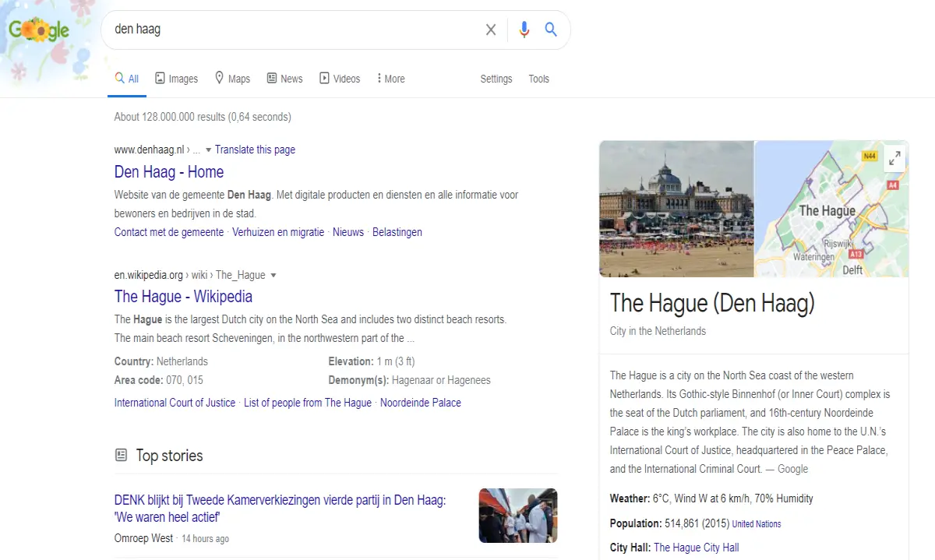The width and height of the screenshot is (935, 560).
Task: Switch to the Images tab
Action: point(176,79)
